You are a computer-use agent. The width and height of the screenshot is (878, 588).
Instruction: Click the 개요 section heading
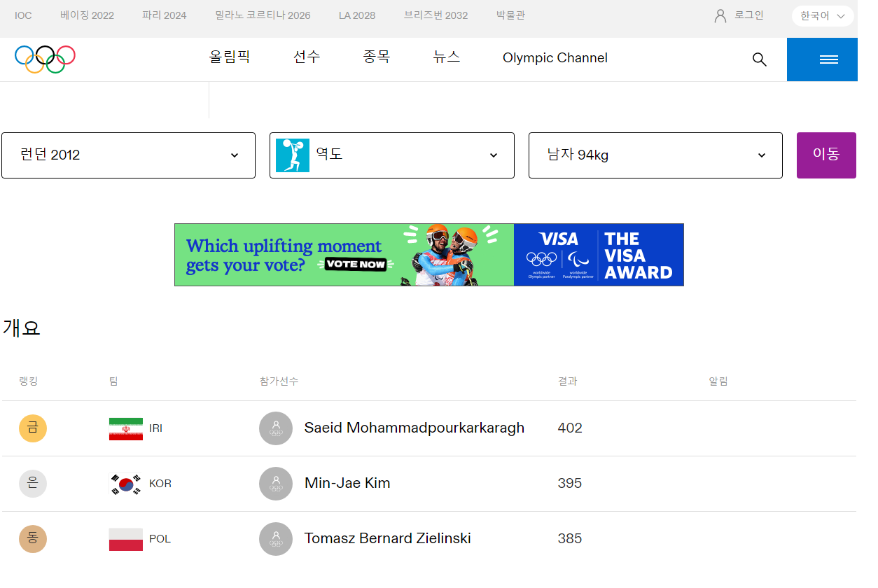[x=22, y=328]
